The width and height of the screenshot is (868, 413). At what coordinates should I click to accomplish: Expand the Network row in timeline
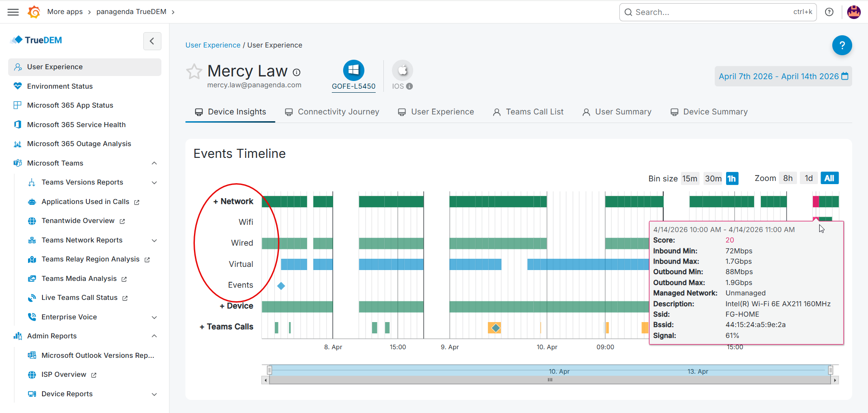[x=233, y=202]
